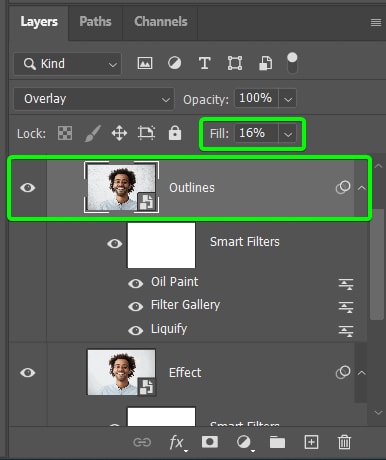Click the Filter Gallery filter name
Image resolution: width=386 pixels, height=460 pixels.
(x=185, y=305)
